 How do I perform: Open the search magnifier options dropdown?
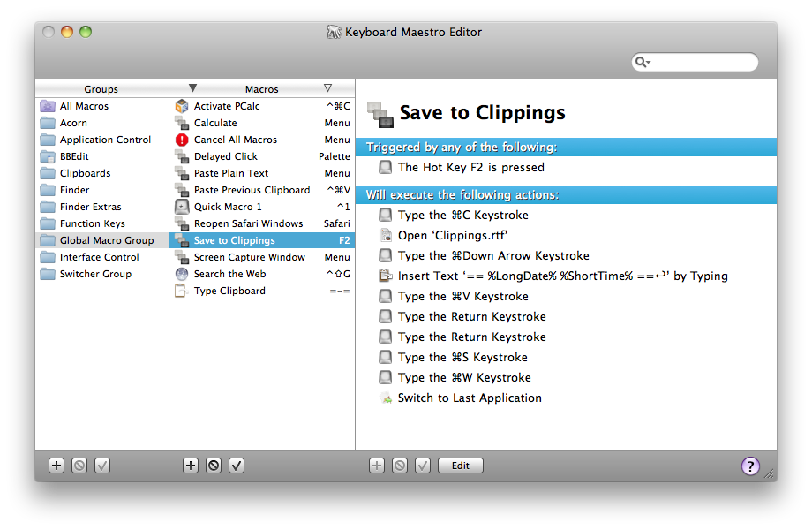643,62
